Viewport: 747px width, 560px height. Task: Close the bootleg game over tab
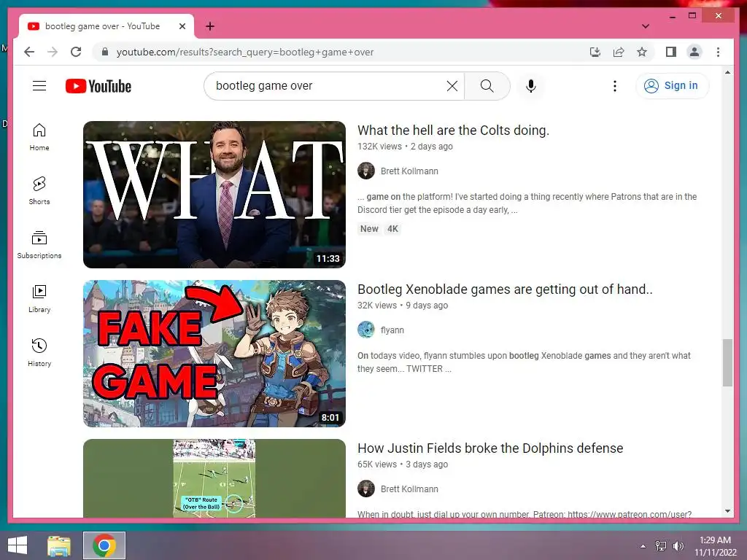[182, 26]
